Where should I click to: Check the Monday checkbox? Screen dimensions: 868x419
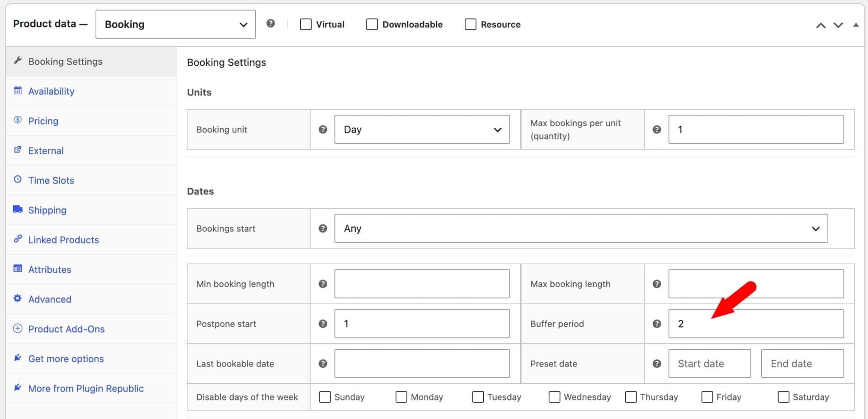(x=401, y=397)
